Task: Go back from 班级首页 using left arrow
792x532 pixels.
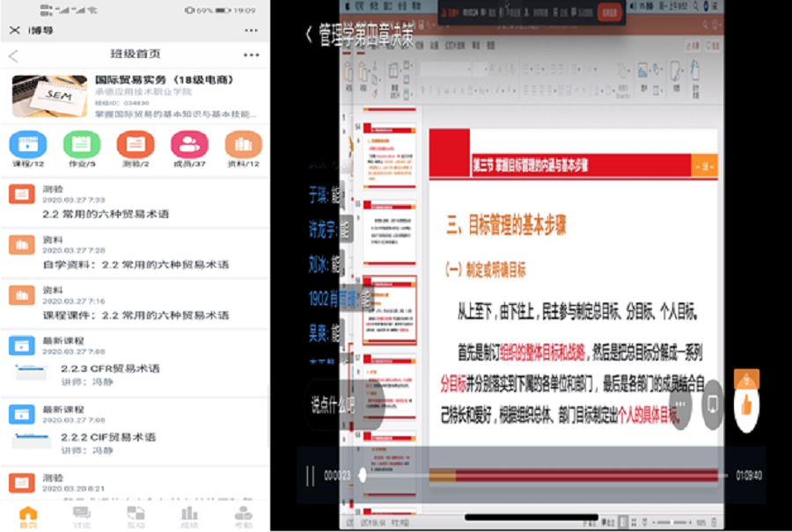Action: click(x=13, y=55)
